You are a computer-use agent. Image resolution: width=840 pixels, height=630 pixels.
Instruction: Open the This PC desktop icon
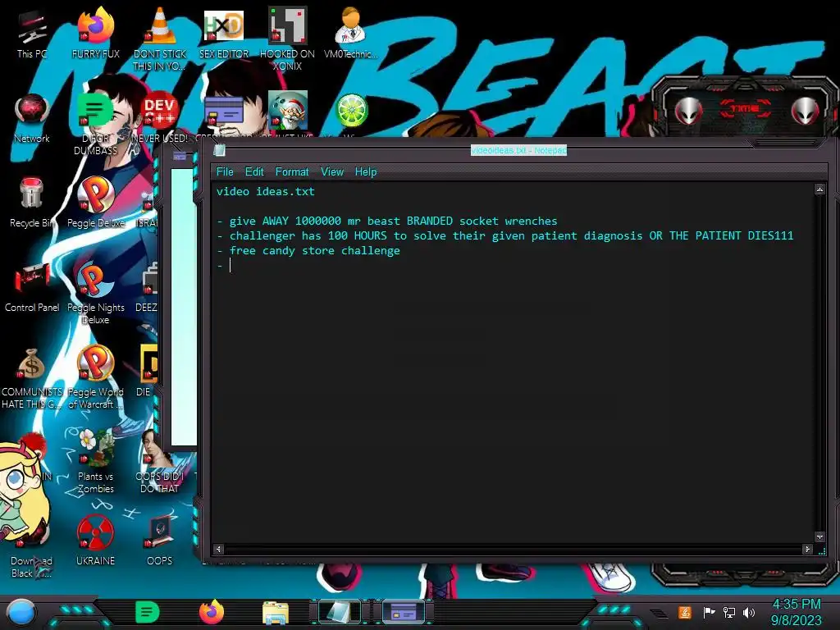pyautogui.click(x=32, y=34)
